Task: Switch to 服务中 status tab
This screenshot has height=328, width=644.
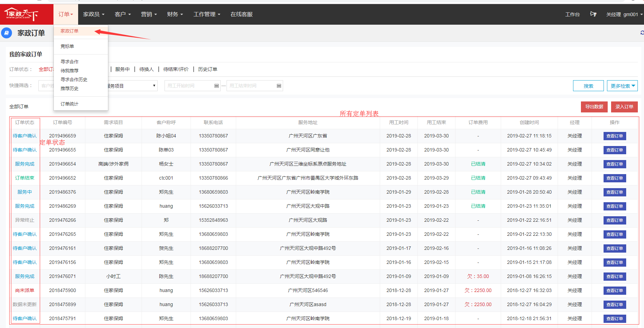Action: coord(122,69)
